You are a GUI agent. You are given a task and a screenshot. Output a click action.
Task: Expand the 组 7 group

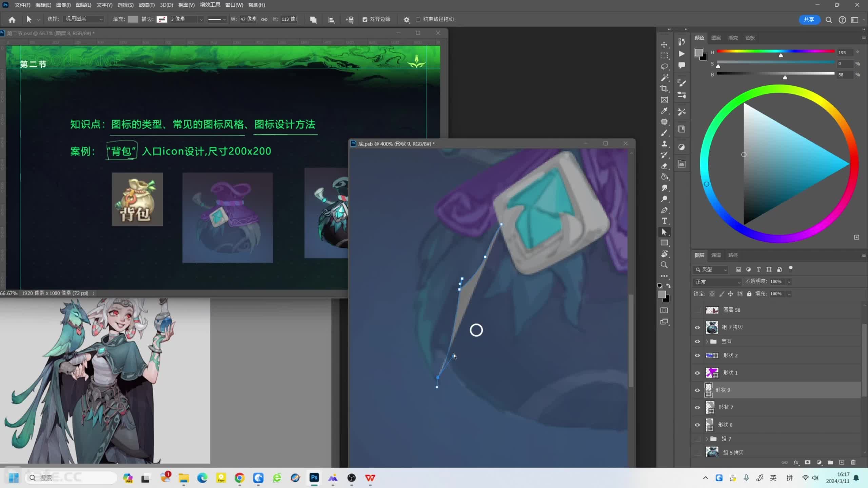[x=707, y=439]
